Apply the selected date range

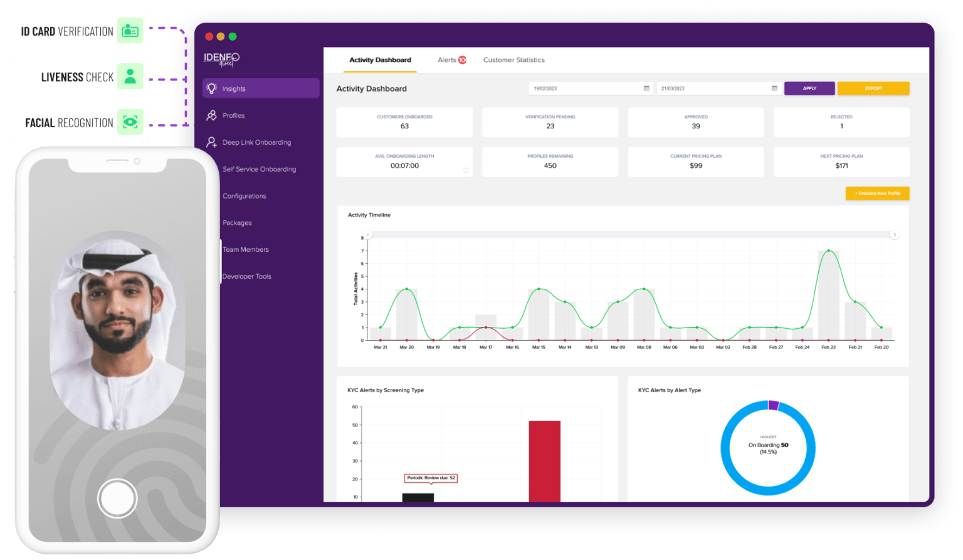(x=809, y=88)
